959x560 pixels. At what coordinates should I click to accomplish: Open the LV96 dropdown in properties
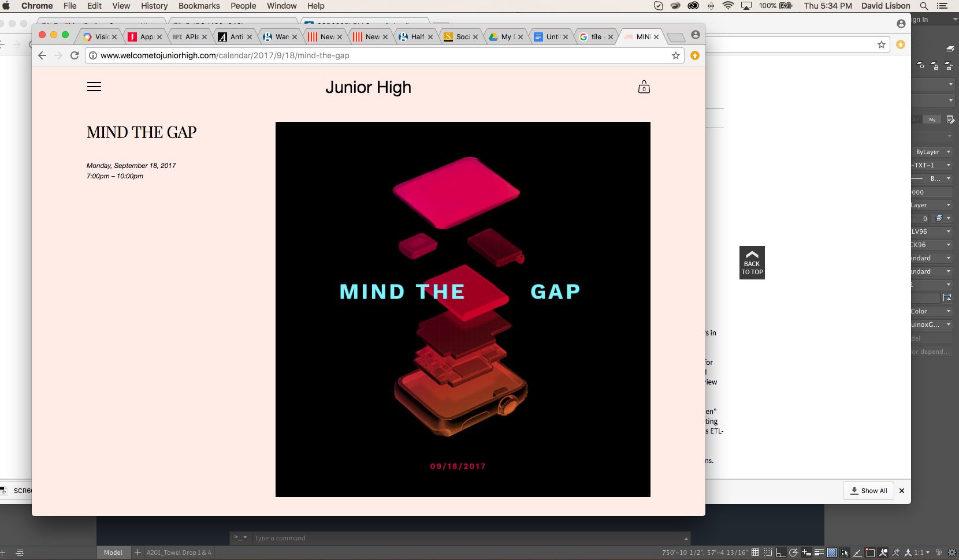[x=932, y=232]
